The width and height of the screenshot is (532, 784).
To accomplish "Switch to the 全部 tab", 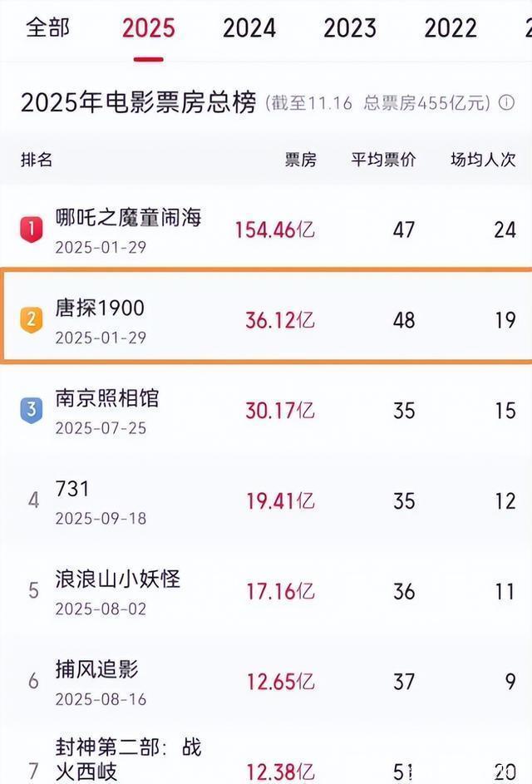I will point(47,27).
